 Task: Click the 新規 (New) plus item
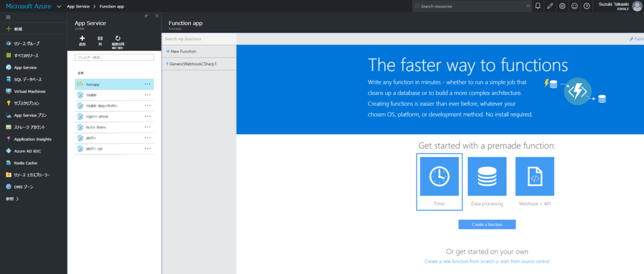pos(14,29)
